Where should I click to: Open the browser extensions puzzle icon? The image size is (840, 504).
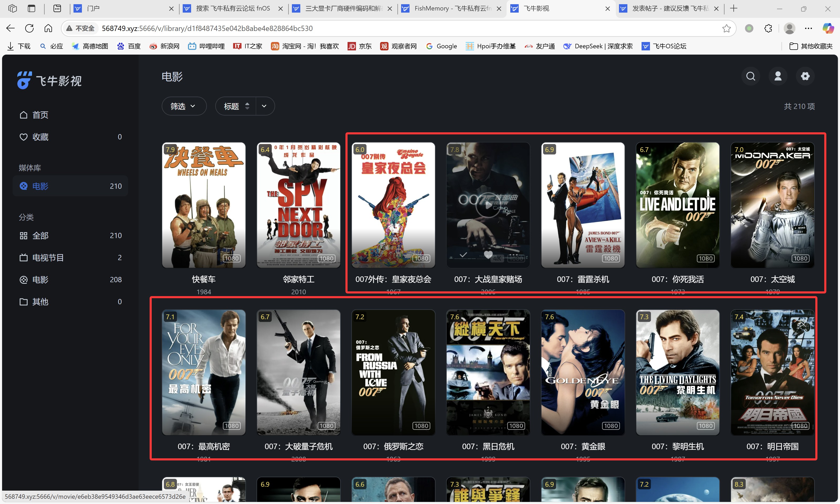pos(768,28)
